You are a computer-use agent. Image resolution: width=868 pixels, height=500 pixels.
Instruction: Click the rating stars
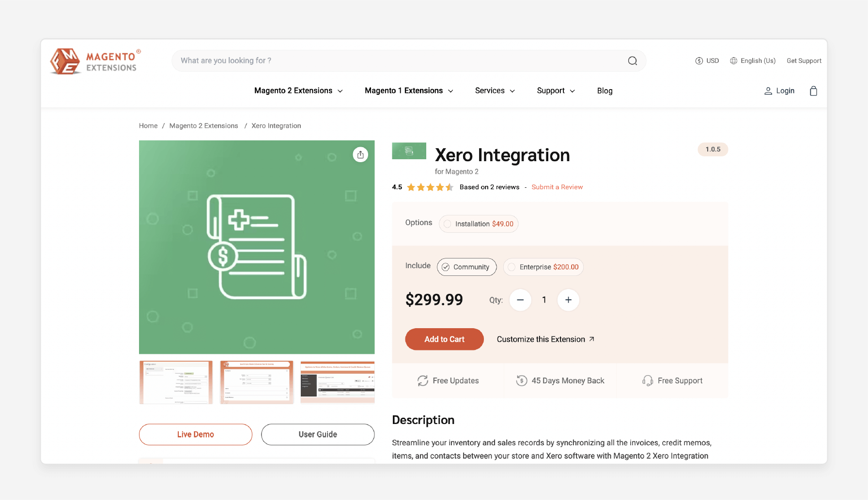click(430, 187)
